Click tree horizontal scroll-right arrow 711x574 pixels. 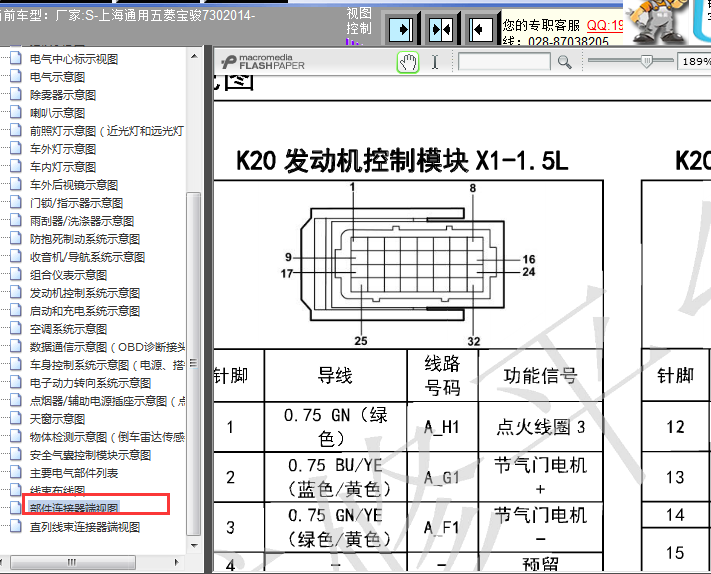tap(177, 563)
